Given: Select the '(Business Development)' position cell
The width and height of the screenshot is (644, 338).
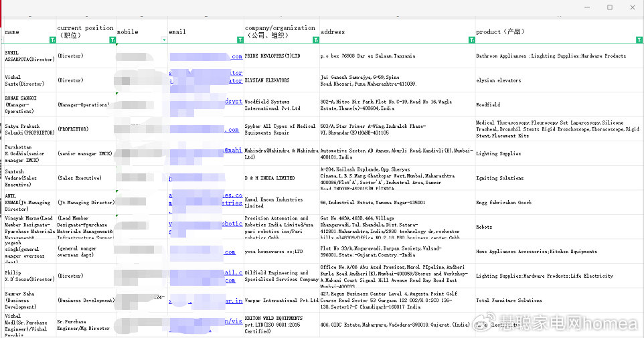Looking at the screenshot, I should [86, 301].
